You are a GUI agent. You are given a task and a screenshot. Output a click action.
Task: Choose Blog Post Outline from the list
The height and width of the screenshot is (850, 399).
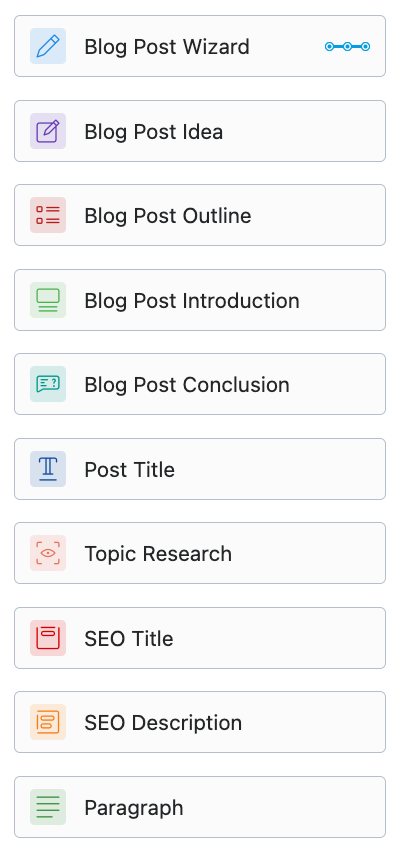(200, 215)
